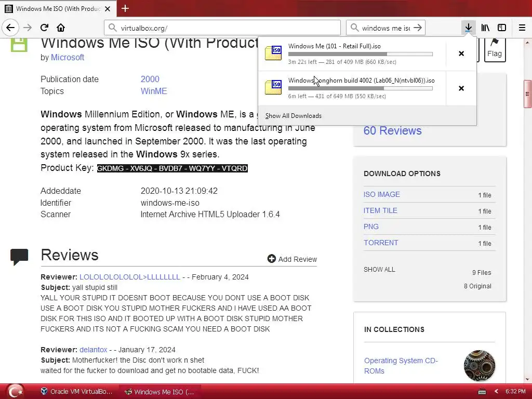The height and width of the screenshot is (399, 532).
Task: Click the TORRENT download option
Action: point(381,243)
